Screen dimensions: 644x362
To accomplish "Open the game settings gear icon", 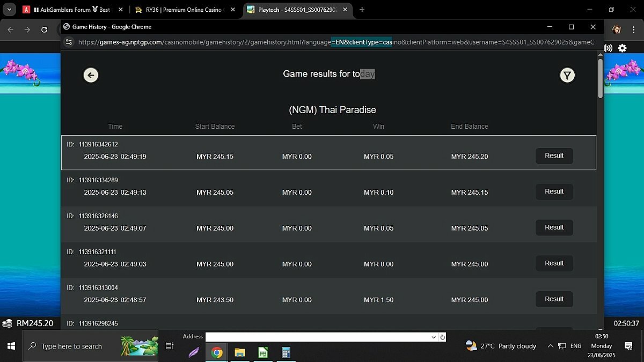I will point(622,48).
